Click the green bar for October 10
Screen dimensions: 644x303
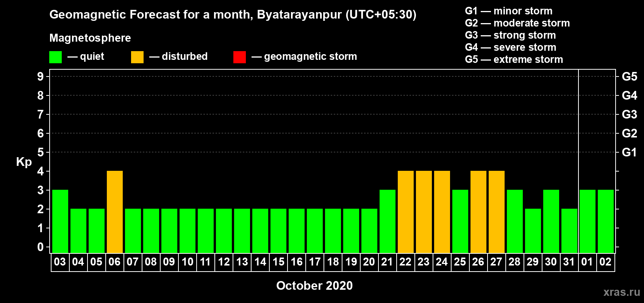(188, 231)
